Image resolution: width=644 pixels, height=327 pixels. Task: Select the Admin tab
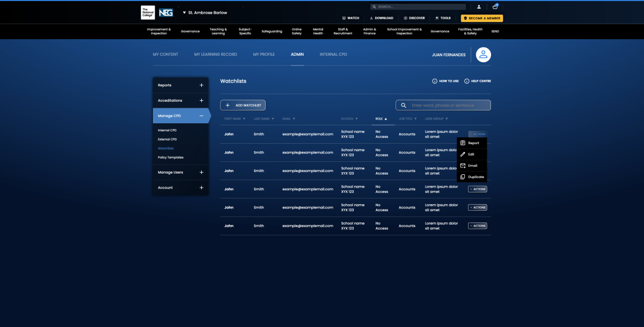[297, 55]
